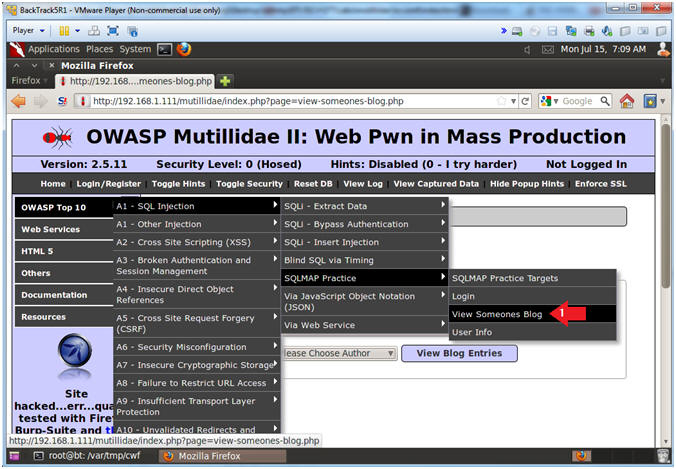Reload the page

click(x=525, y=101)
